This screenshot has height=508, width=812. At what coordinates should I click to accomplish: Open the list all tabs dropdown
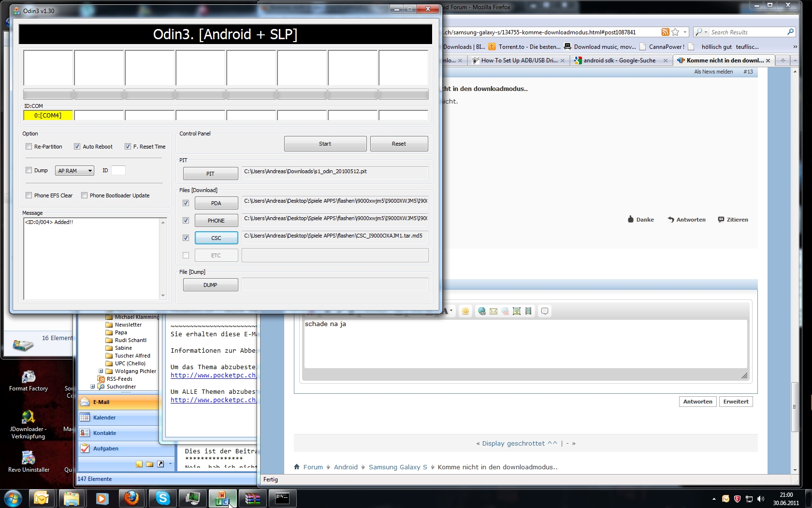795,60
